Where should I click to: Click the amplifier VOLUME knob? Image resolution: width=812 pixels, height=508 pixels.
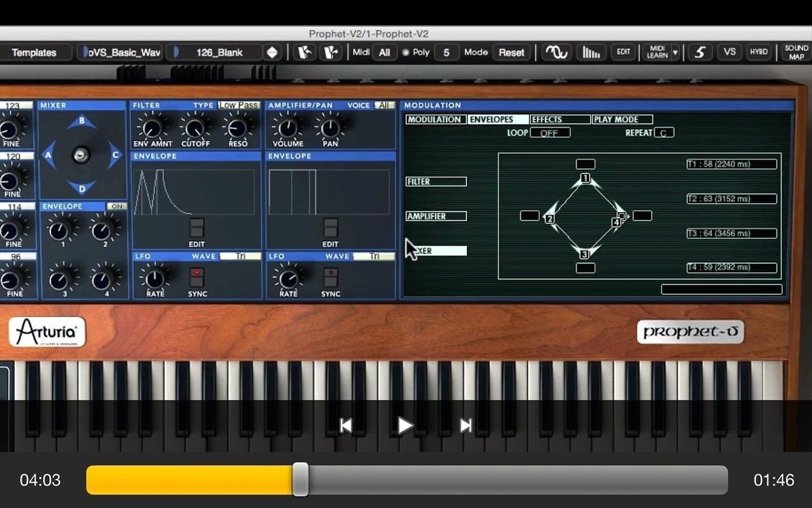(x=288, y=127)
